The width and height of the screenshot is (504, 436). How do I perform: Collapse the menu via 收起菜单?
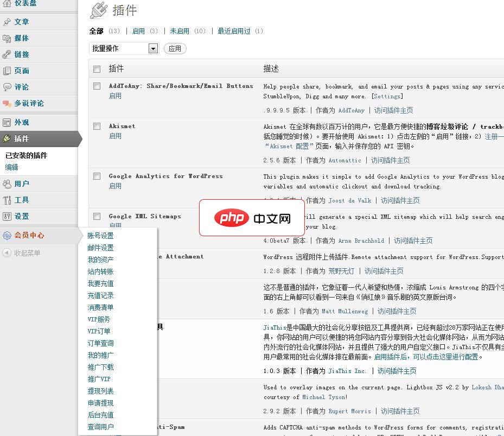[x=8, y=253]
